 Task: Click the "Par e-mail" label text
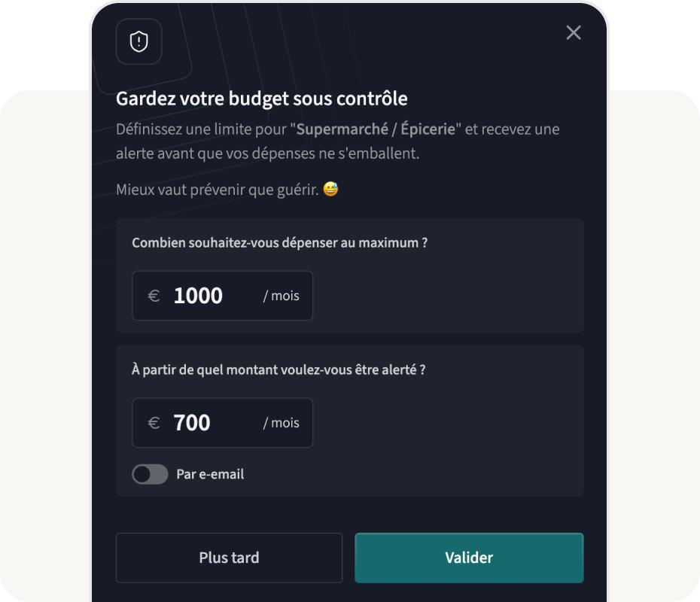pos(210,474)
